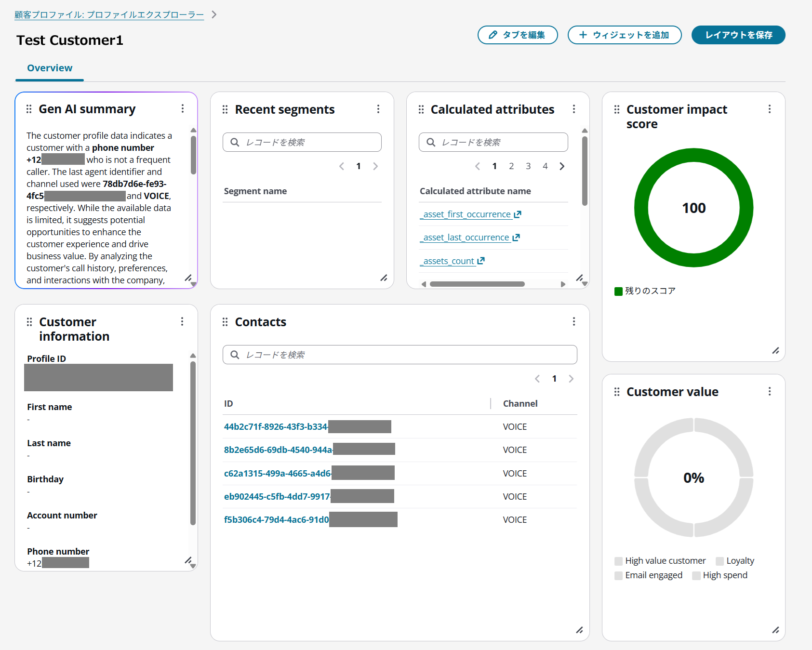The height and width of the screenshot is (650, 812).
Task: Click the Customer value resize handle
Action: [775, 630]
